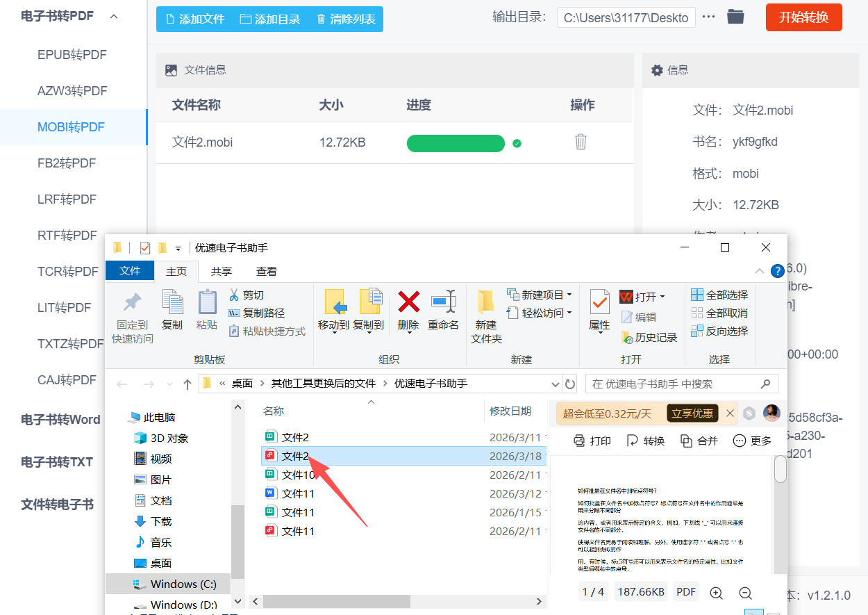868x615 pixels.
Task: Click the output directory path field
Action: click(x=626, y=17)
